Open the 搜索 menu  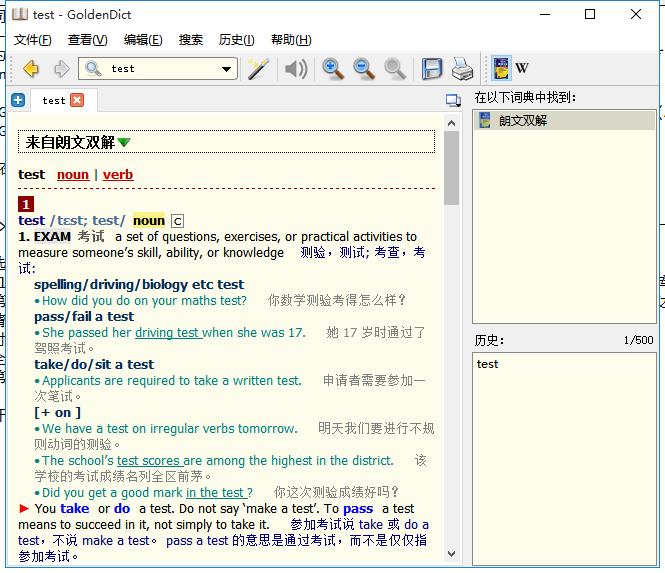[x=191, y=40]
